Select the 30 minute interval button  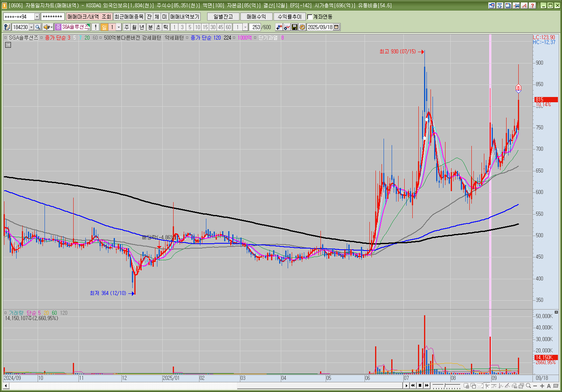[213, 27]
